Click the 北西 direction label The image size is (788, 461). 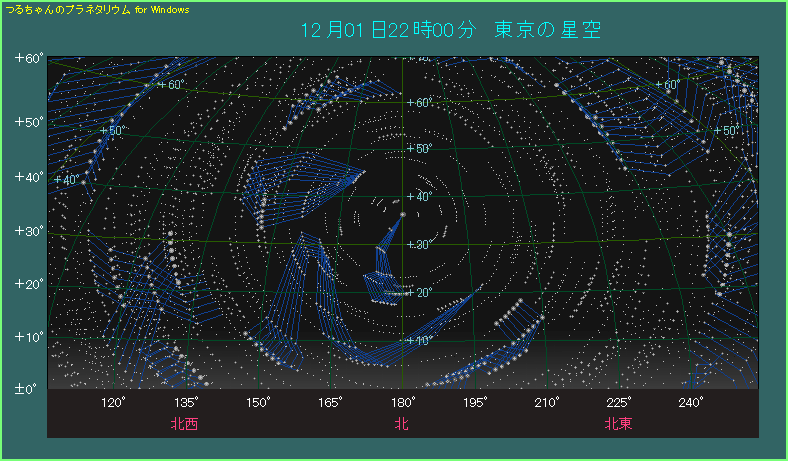tap(184, 423)
